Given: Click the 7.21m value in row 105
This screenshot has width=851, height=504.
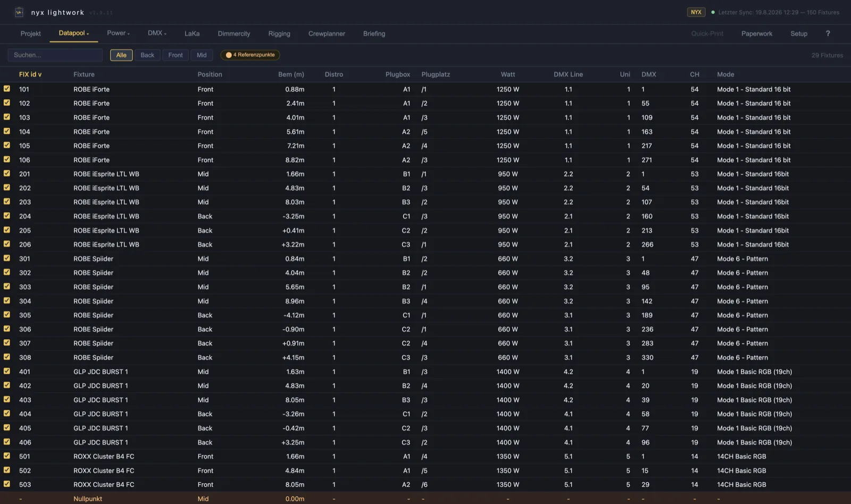Looking at the screenshot, I should tap(296, 146).
